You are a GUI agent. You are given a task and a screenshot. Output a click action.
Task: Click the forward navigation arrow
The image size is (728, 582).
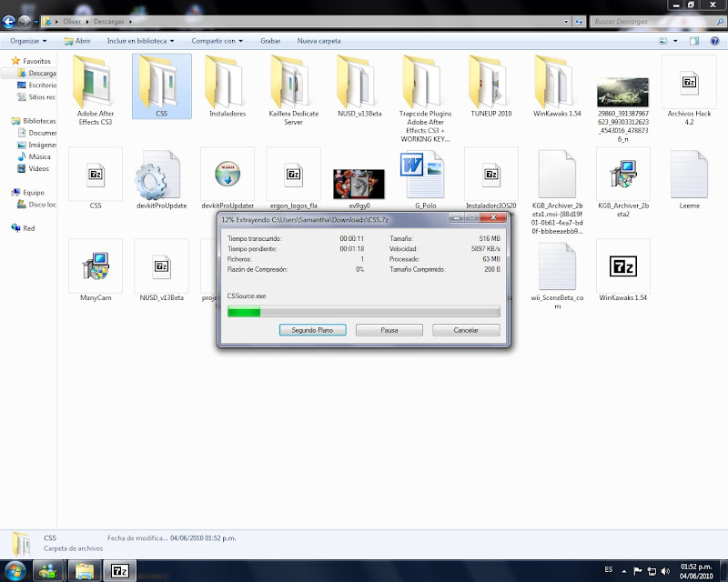coord(25,21)
